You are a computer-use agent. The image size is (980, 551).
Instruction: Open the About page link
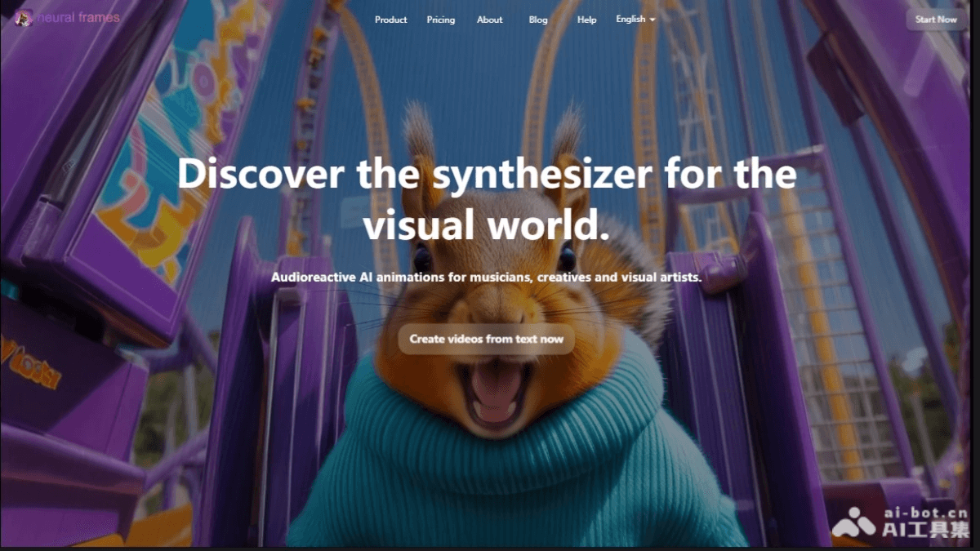click(x=490, y=20)
